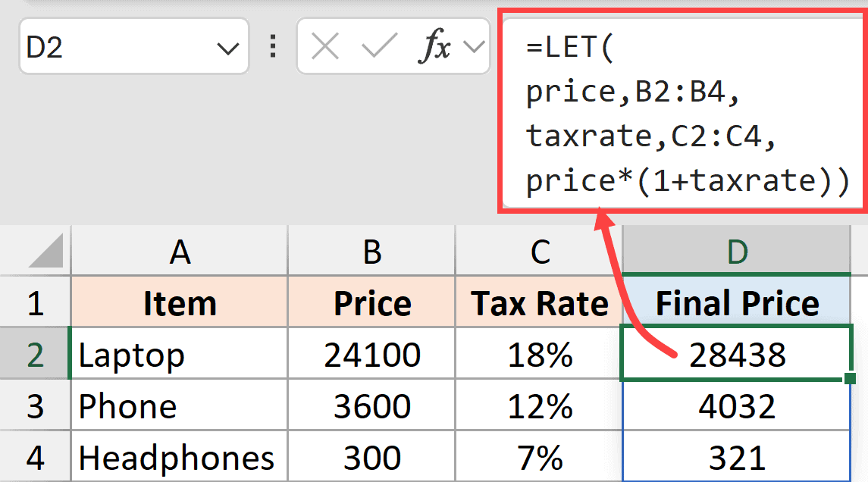Select the Headphones price cell showing 300
Viewport: 868px width, 482px height.
pos(371,457)
